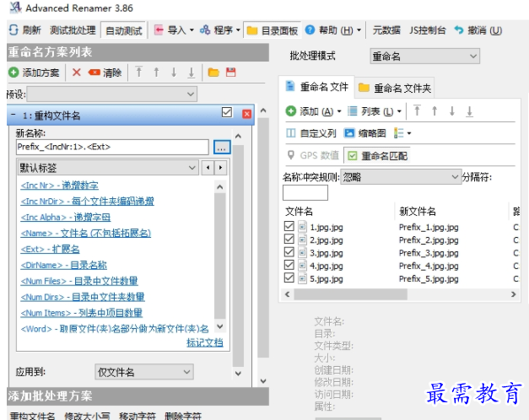Click the New name (新名称) input field
Viewport: 529px width, 420px height.
click(112, 147)
